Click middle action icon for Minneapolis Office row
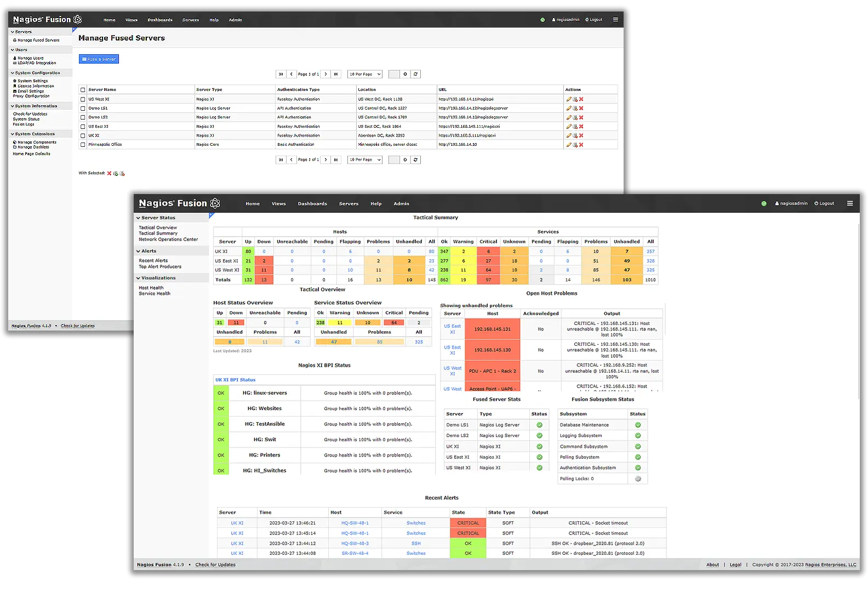 (575, 145)
